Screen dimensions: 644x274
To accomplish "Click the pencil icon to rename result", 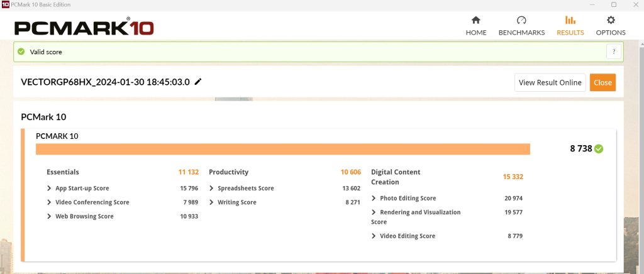I will tap(198, 82).
